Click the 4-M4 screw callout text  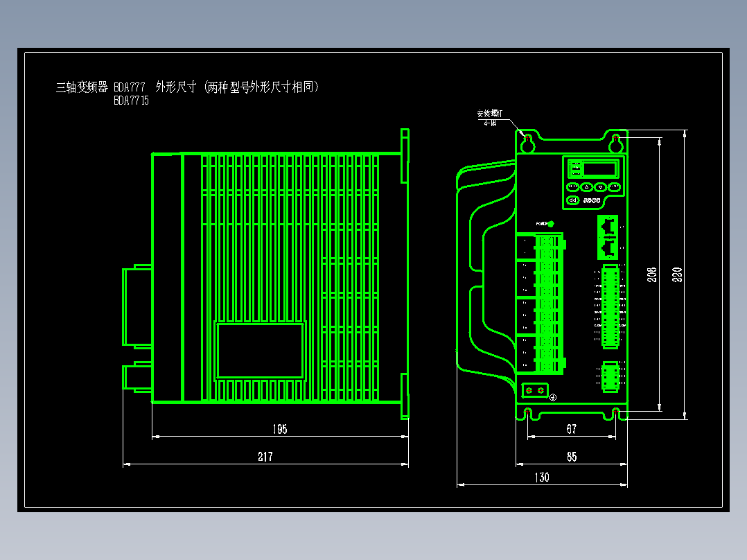coord(490,123)
